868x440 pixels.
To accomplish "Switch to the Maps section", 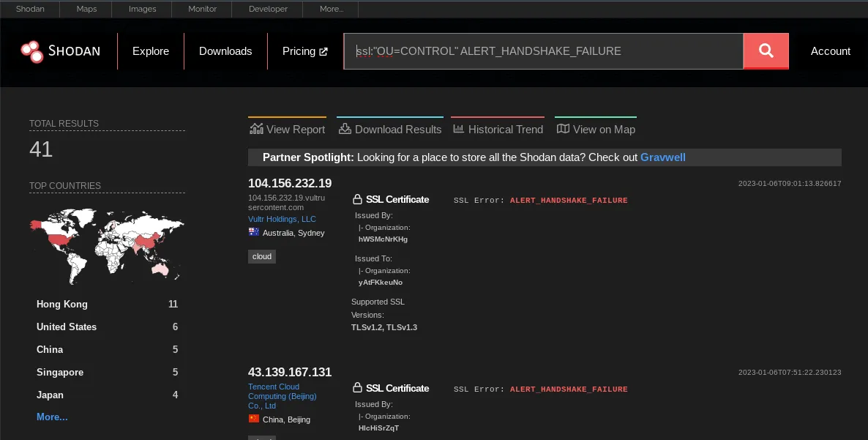I will [x=86, y=9].
